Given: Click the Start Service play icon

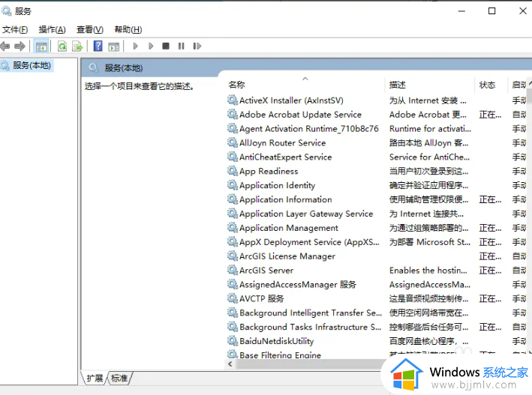Looking at the screenshot, I should (x=135, y=46).
